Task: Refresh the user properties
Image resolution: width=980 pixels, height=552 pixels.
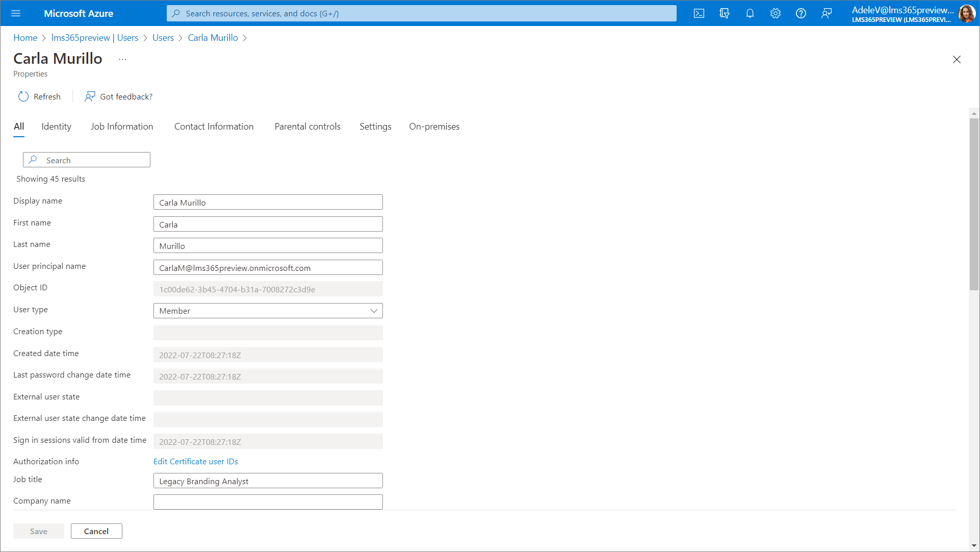Action: click(39, 96)
